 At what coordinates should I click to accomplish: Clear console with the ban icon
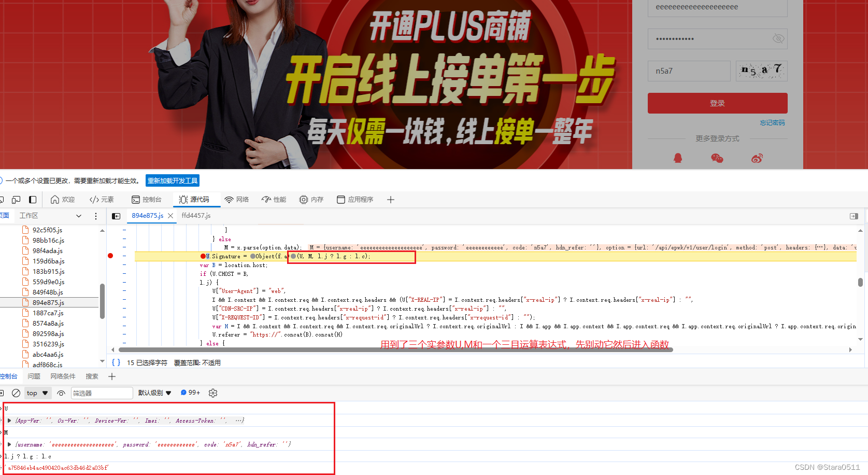pyautogui.click(x=16, y=393)
